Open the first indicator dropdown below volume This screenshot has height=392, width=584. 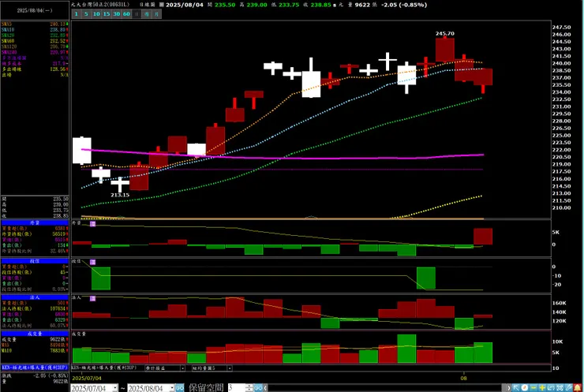[182, 368]
